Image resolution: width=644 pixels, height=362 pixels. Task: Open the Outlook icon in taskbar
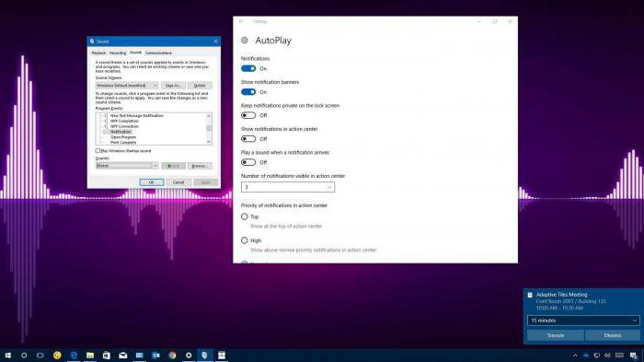click(x=155, y=355)
